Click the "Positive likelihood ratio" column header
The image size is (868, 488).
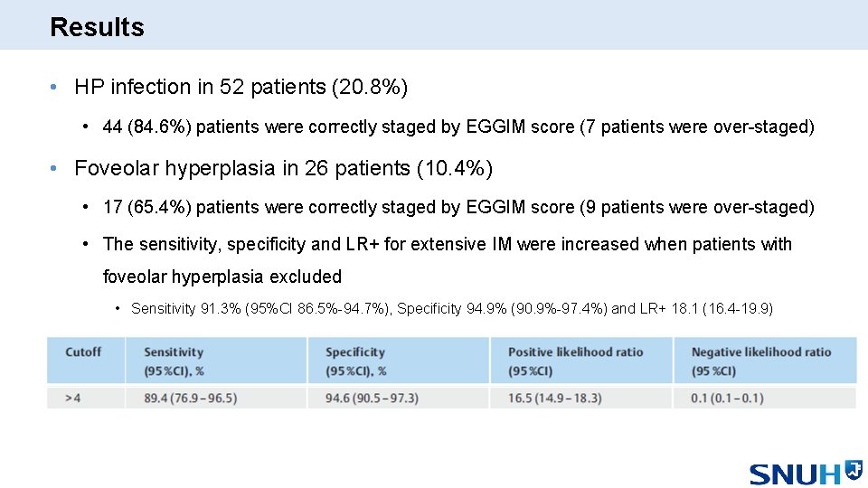click(575, 361)
